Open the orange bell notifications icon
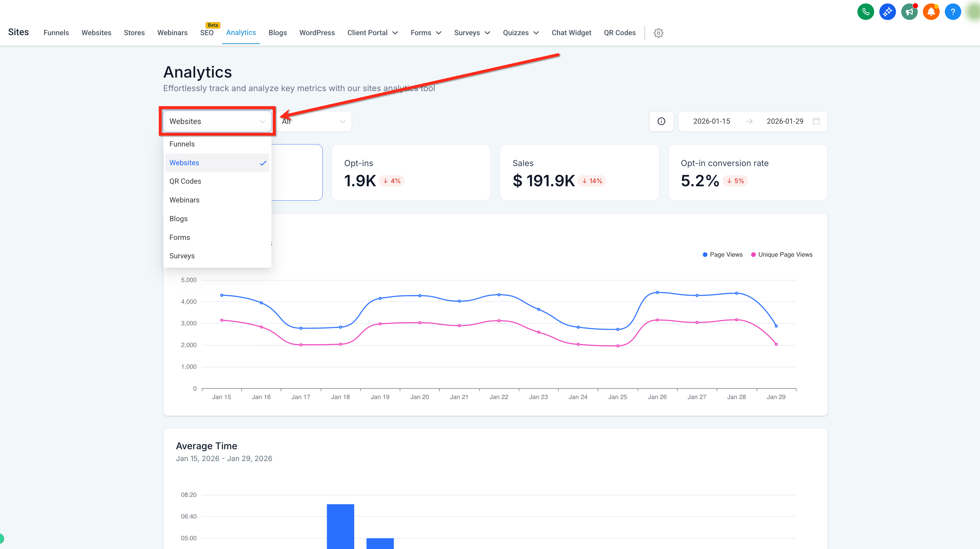The height and width of the screenshot is (549, 980). 931,12
